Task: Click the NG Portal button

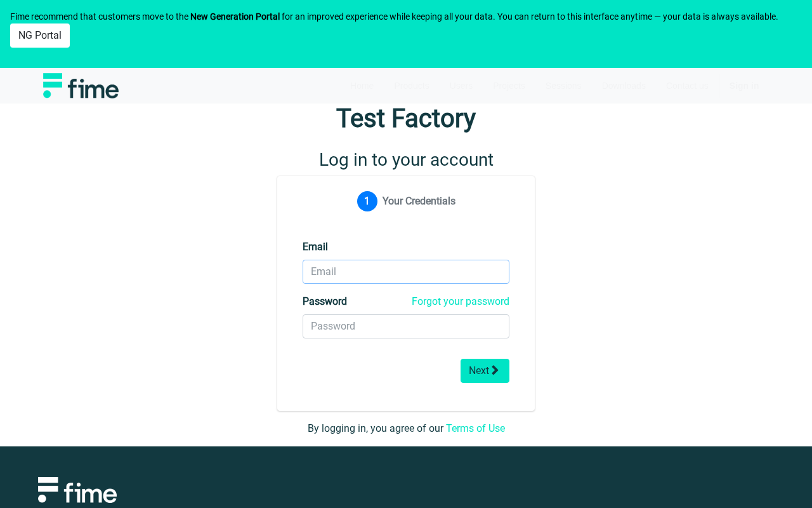Action: [x=40, y=36]
